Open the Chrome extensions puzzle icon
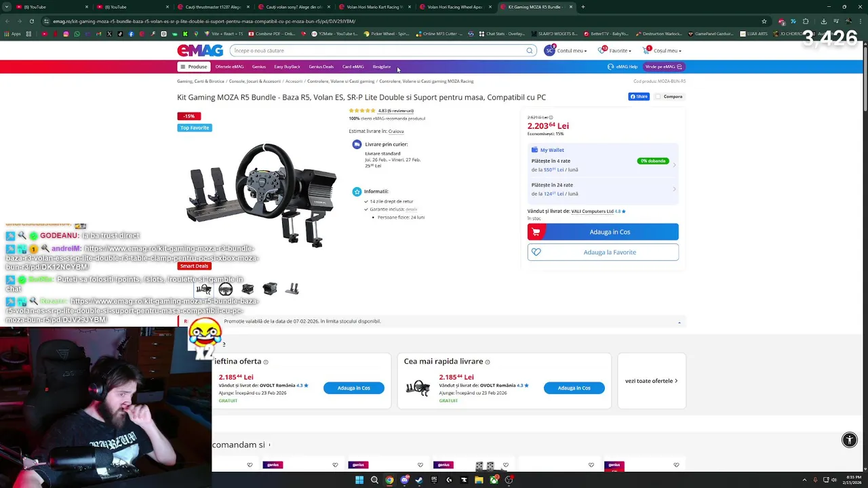 click(x=806, y=21)
